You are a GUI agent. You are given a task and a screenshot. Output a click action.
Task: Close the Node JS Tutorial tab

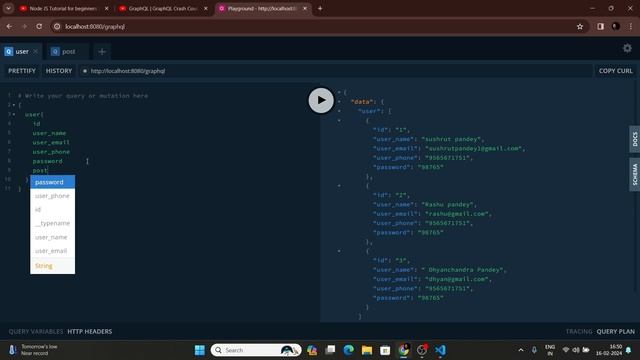pos(107,9)
